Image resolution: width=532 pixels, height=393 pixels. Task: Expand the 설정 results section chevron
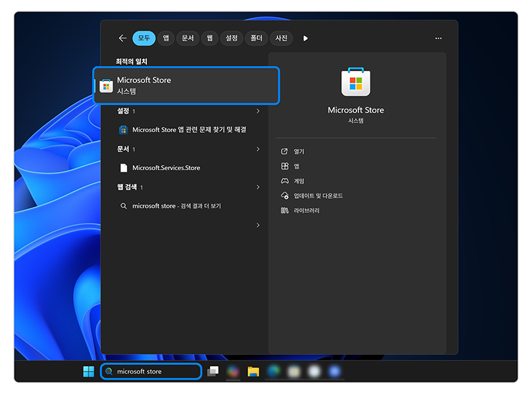click(258, 111)
